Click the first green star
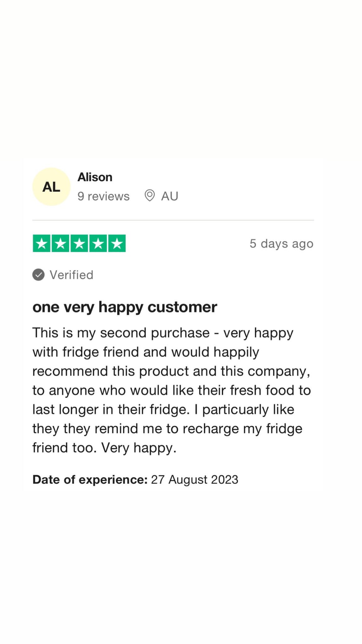This screenshot has width=362, height=644. click(42, 243)
